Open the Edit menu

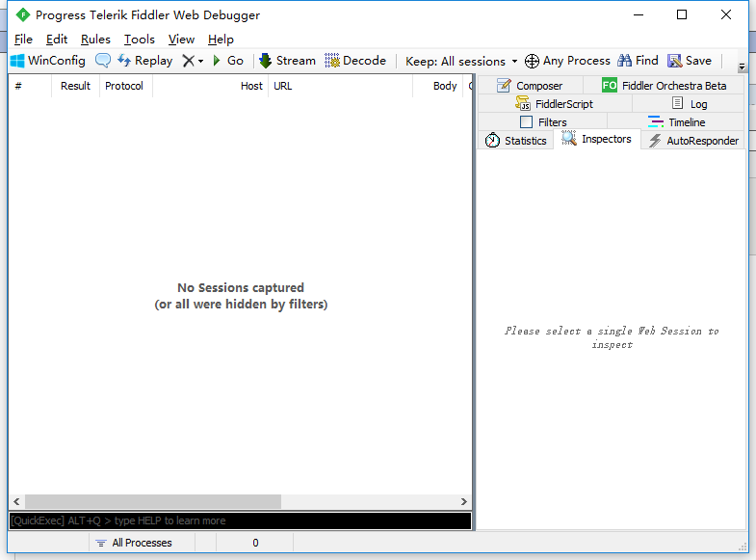tap(57, 40)
